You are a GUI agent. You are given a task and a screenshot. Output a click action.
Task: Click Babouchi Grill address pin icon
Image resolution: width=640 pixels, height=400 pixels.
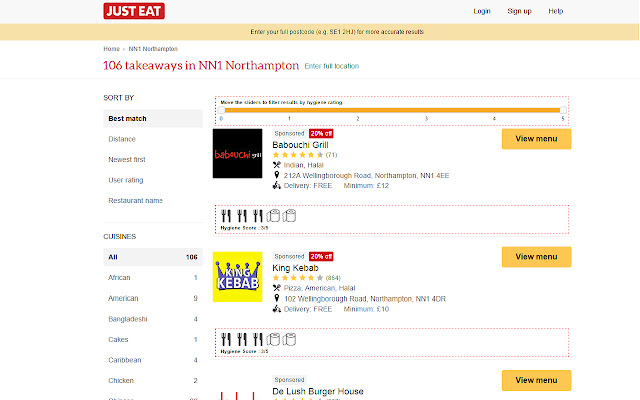(x=277, y=175)
